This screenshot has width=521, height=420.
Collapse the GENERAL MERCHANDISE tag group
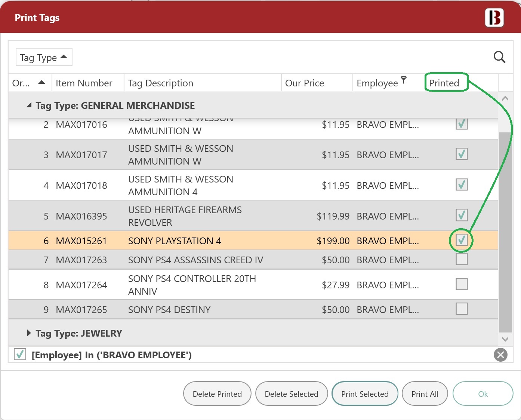tap(29, 105)
